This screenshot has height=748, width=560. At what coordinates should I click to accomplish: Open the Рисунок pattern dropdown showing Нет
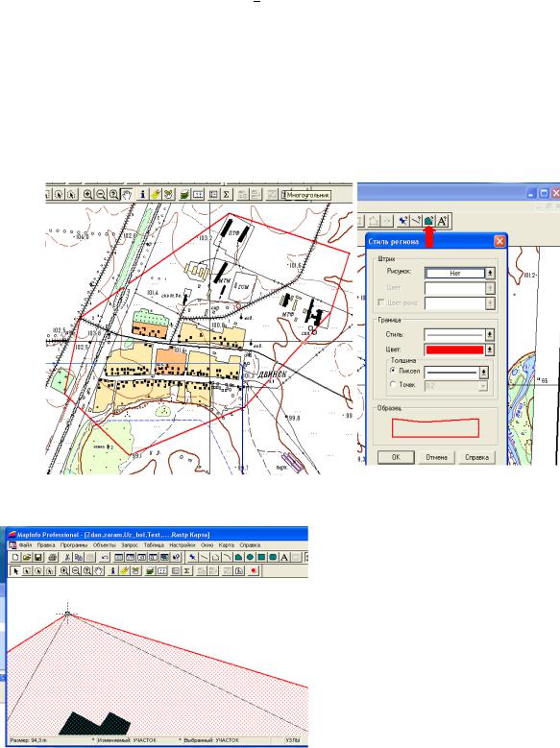[x=490, y=273]
